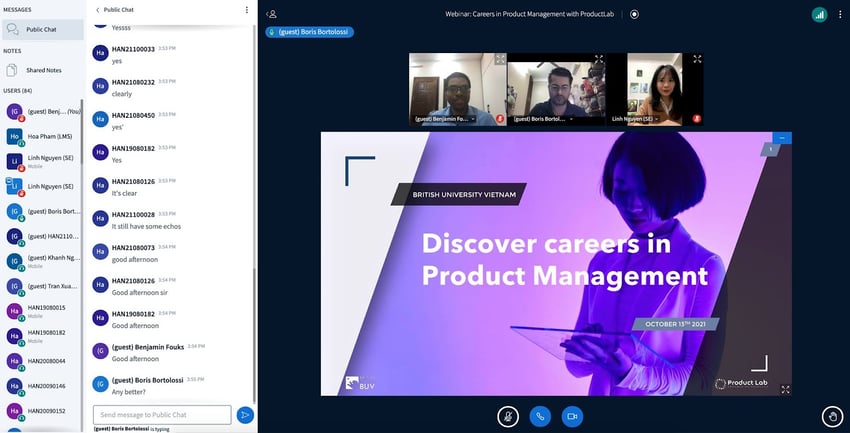
Task: Open Shared Notes
Action: pyautogui.click(x=42, y=70)
